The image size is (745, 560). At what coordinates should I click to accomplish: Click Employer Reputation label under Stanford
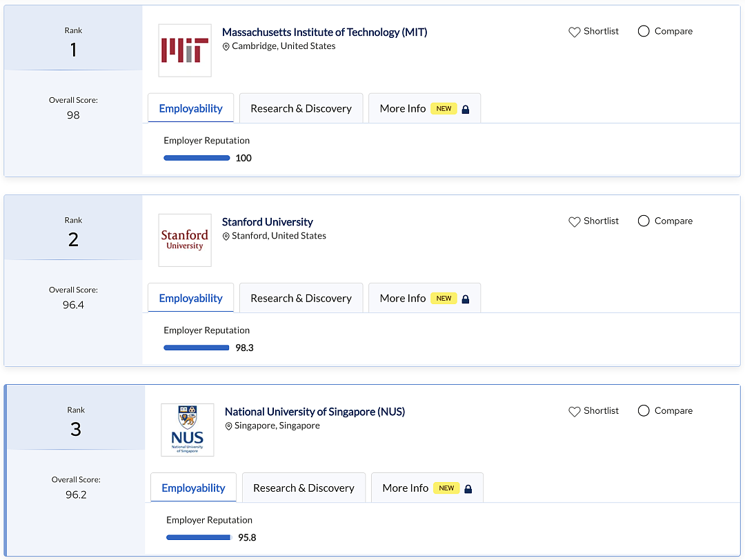point(207,330)
